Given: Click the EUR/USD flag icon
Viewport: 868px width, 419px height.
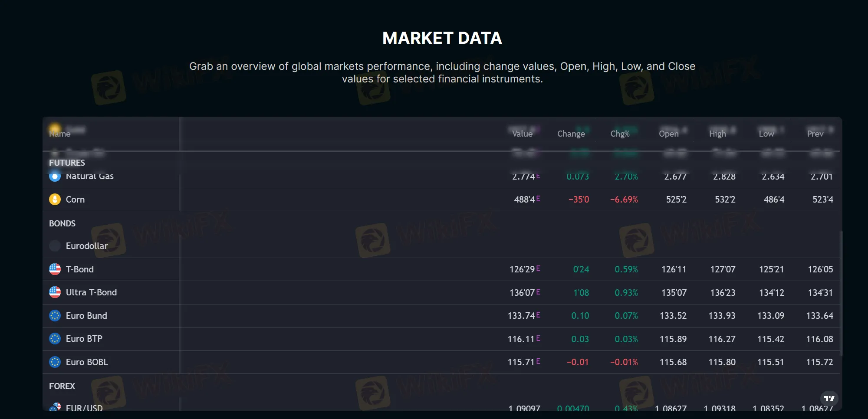Looking at the screenshot, I should click(55, 408).
